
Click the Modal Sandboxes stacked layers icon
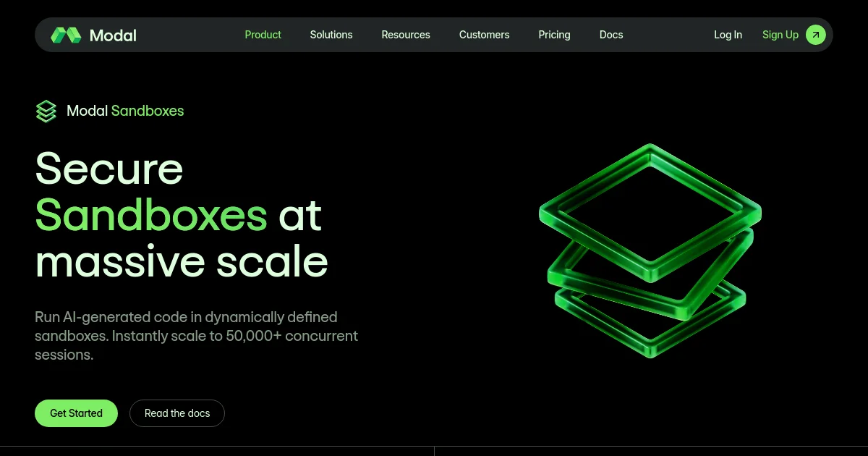tap(46, 111)
